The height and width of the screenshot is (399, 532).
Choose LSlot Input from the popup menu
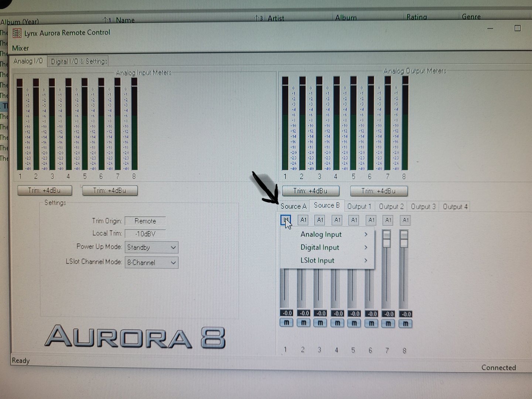tap(328, 260)
